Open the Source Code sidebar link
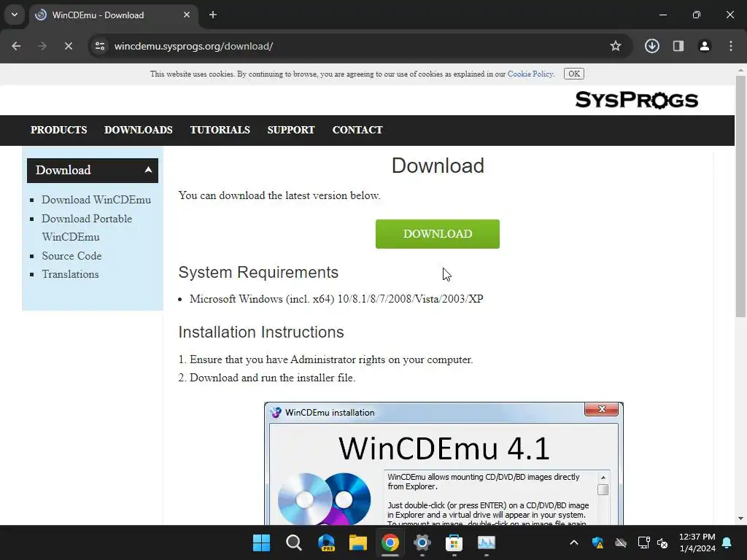Image resolution: width=747 pixels, height=560 pixels. 71,256
